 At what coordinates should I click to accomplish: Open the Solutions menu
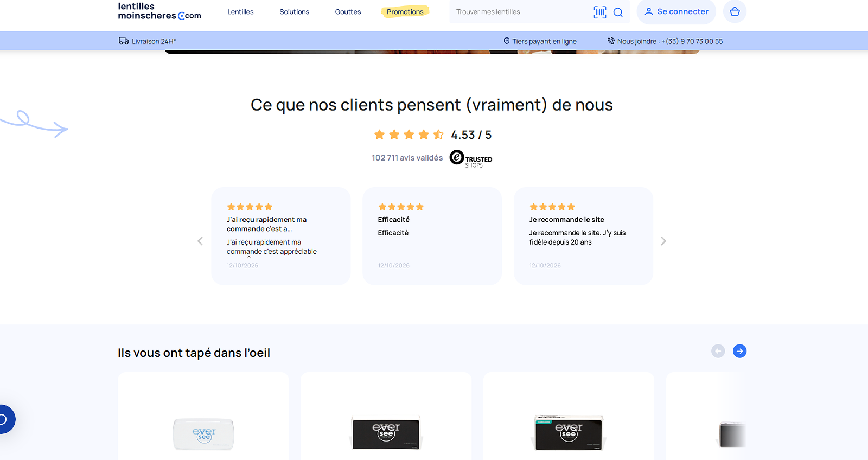[294, 12]
